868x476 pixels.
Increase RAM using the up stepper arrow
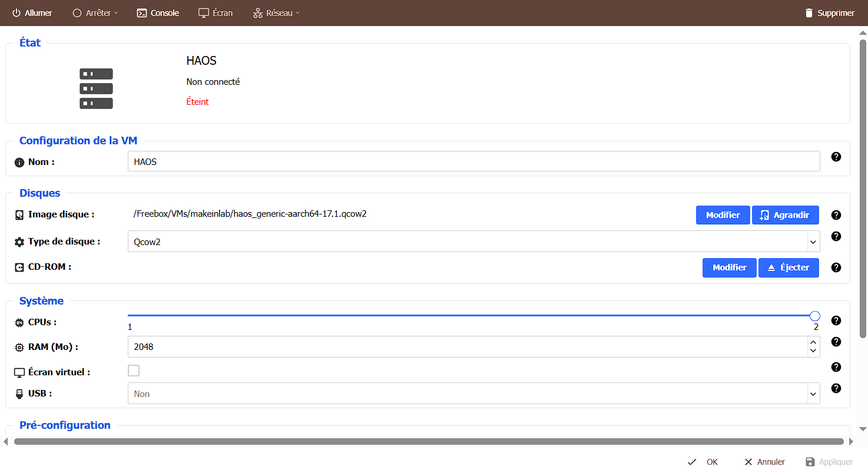[x=813, y=342]
